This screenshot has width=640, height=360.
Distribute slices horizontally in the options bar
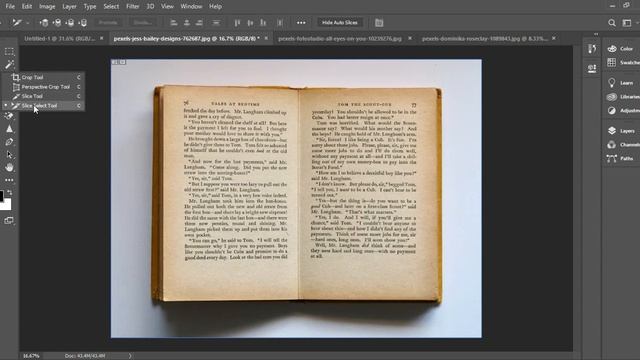(280, 22)
